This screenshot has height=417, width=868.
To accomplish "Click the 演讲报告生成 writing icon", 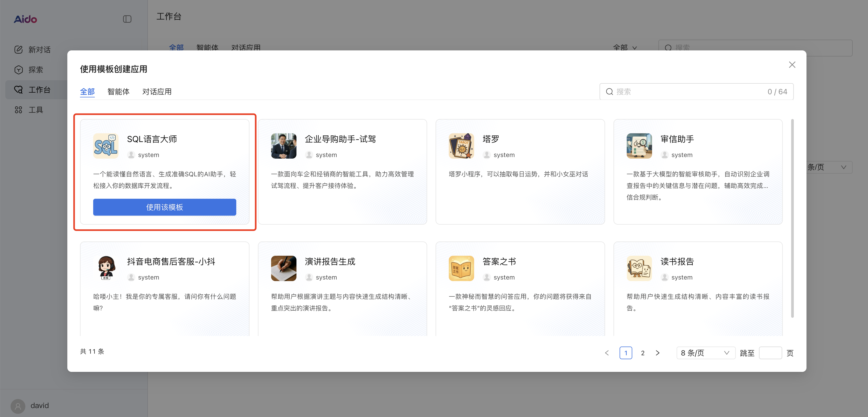I will coord(283,268).
